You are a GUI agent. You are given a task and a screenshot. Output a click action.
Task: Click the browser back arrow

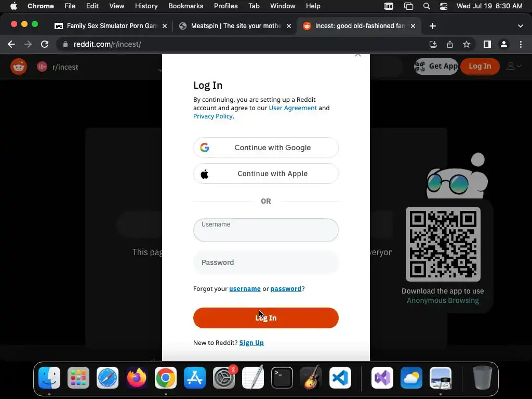11,44
